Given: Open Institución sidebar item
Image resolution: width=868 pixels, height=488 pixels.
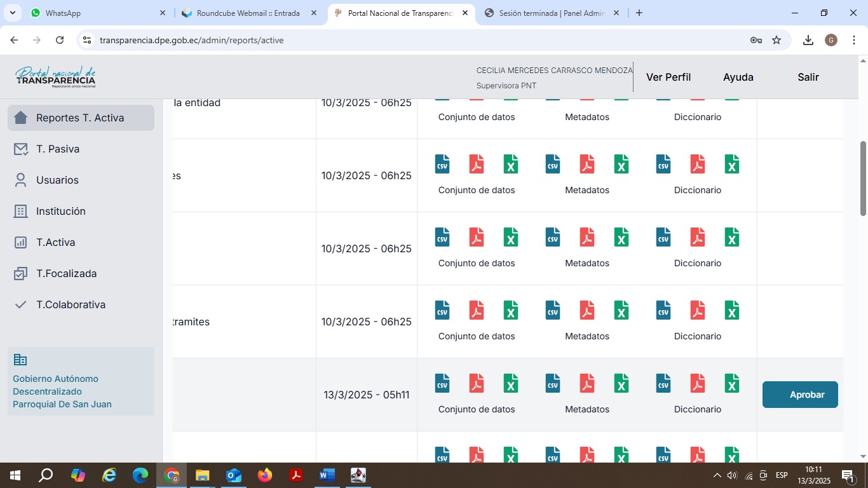Looking at the screenshot, I should coord(60,211).
